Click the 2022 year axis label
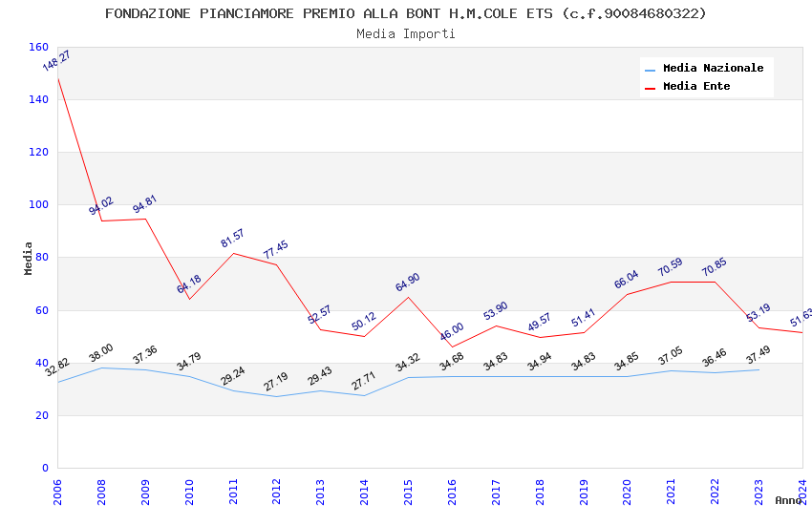Screen dimensions: 812x525 tap(716, 492)
